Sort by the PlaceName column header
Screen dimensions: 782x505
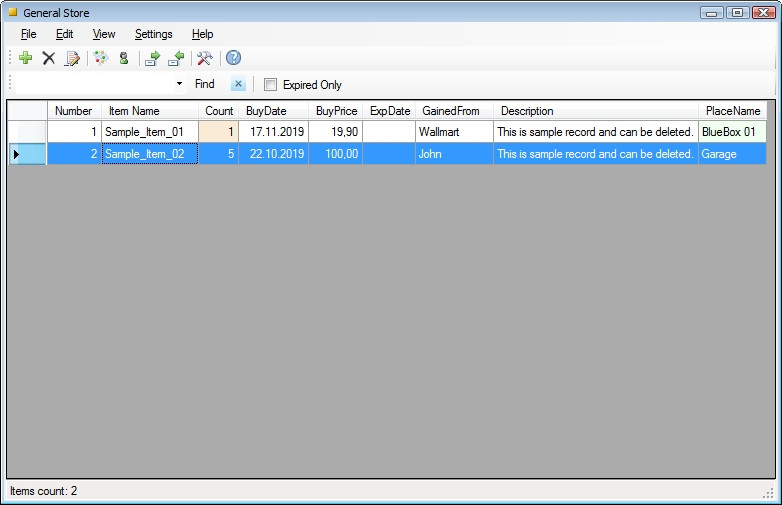click(x=732, y=111)
